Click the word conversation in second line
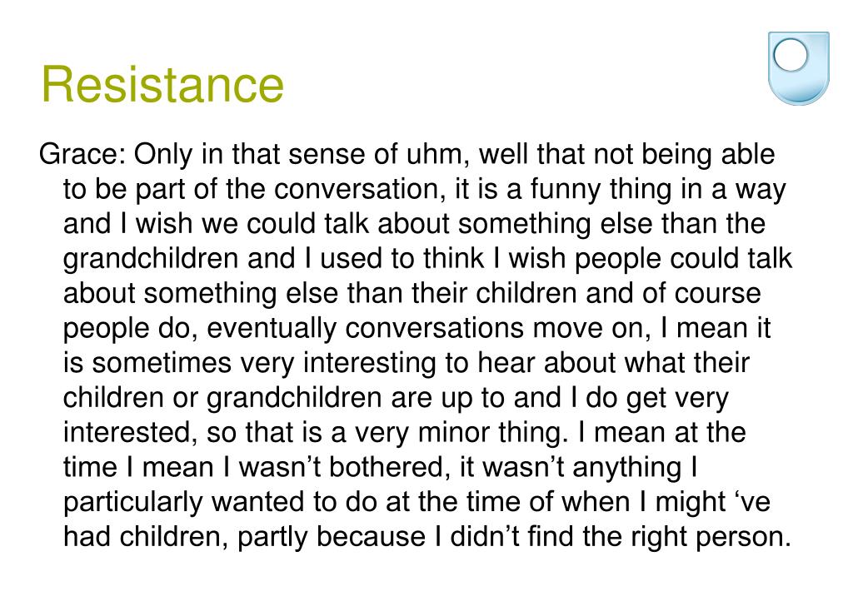Viewport: 853px width, 616px height. [356, 189]
